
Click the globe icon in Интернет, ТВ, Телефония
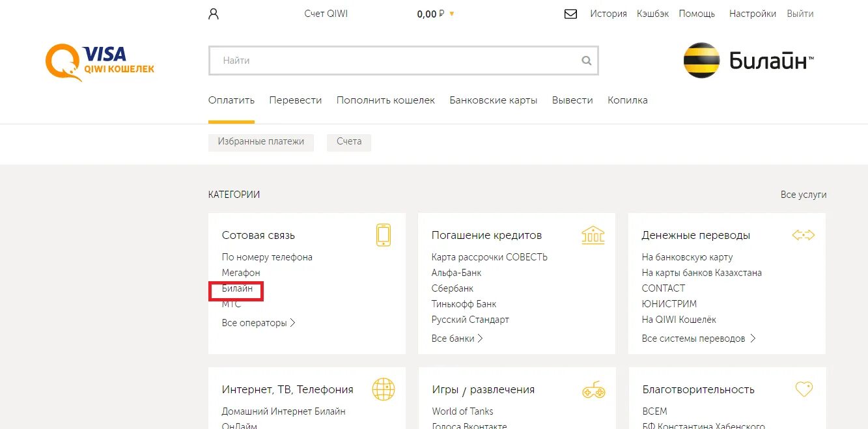click(384, 389)
